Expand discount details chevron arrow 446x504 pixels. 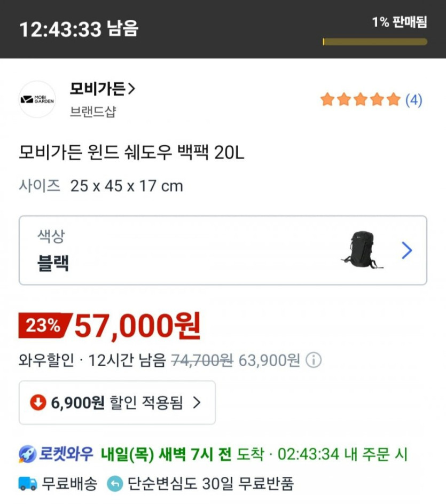pos(197,403)
